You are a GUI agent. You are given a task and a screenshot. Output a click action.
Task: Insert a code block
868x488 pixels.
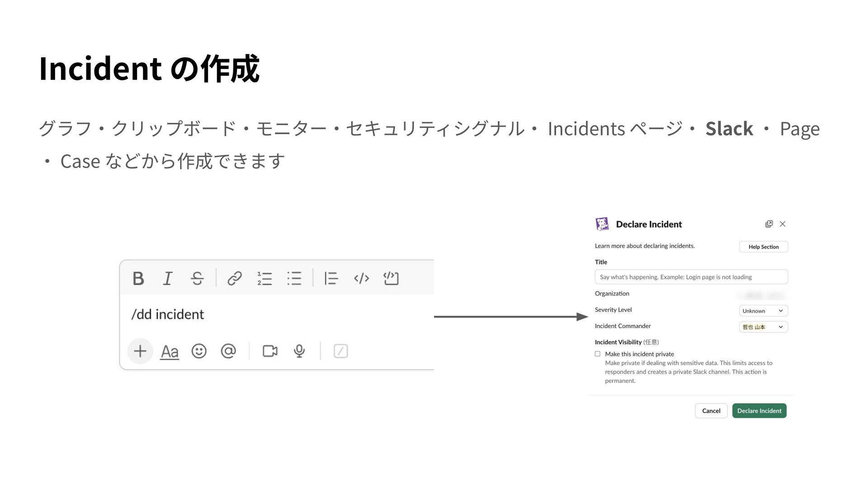(391, 278)
